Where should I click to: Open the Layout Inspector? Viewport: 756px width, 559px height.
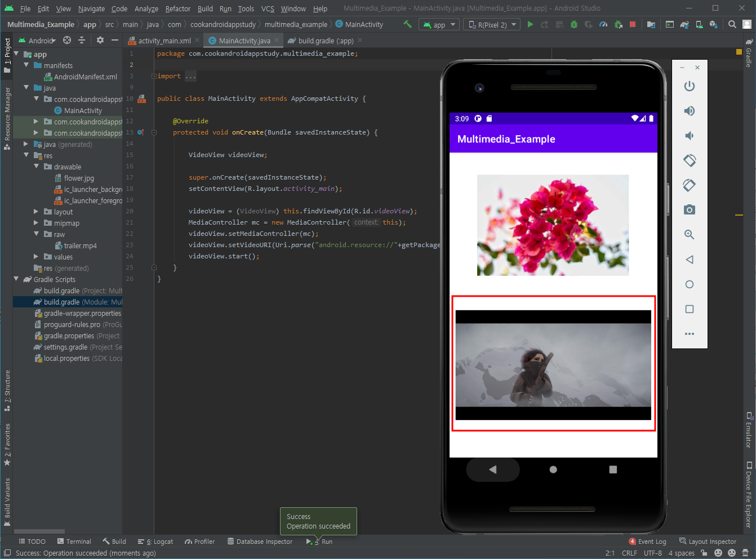(708, 542)
